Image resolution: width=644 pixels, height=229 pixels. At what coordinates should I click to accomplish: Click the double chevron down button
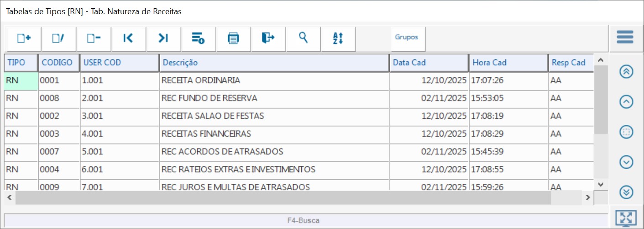click(x=627, y=192)
